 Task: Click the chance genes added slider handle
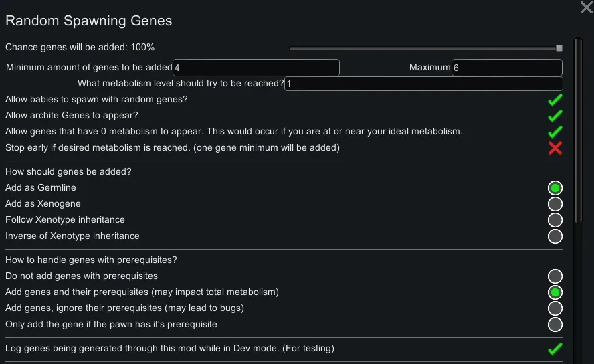click(559, 48)
